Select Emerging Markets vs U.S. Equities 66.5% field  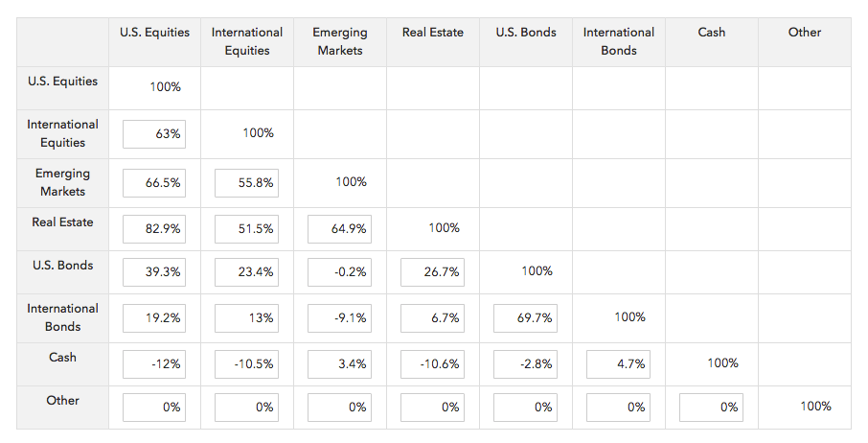154,183
